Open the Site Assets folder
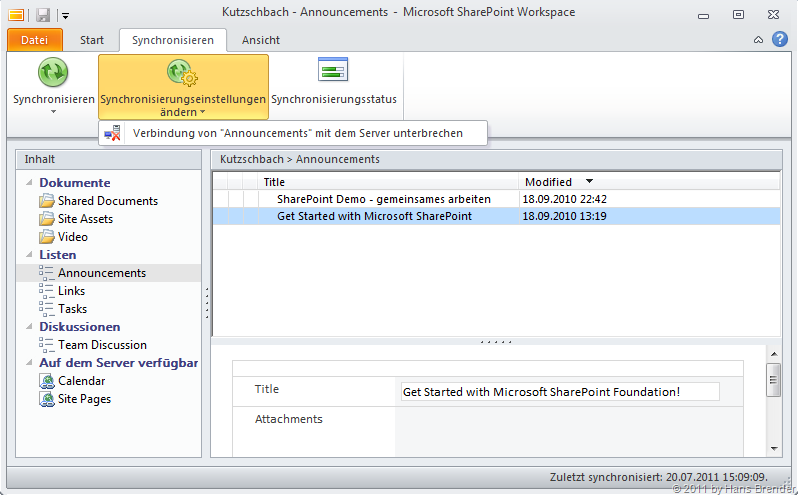The height and width of the screenshot is (495, 798). pos(85,219)
